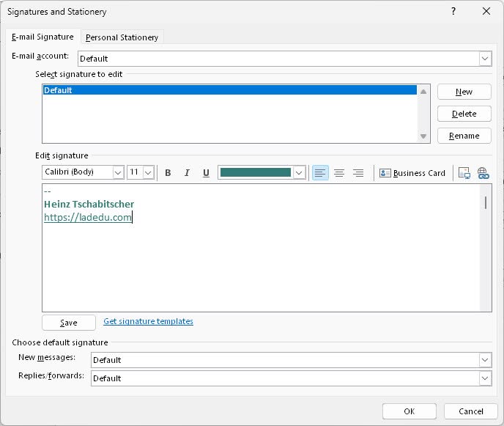Click the signature editor scrollbar thumb
504x426 pixels.
[486, 202]
